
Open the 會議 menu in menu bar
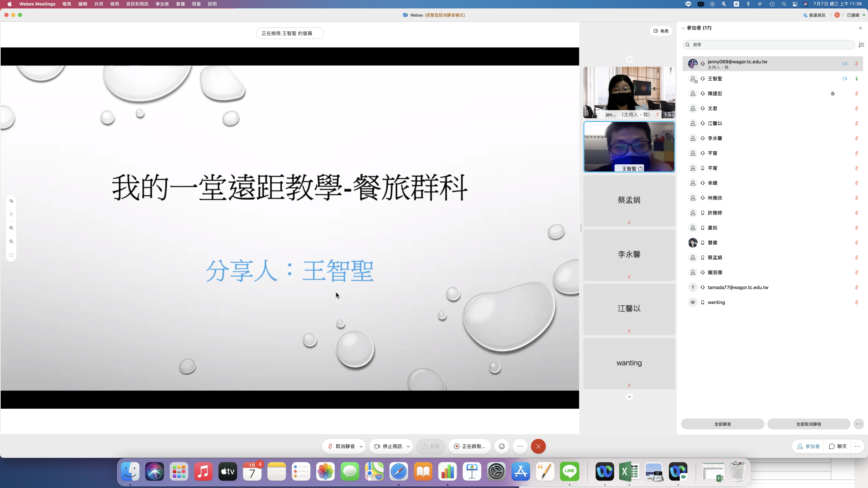pyautogui.click(x=180, y=4)
